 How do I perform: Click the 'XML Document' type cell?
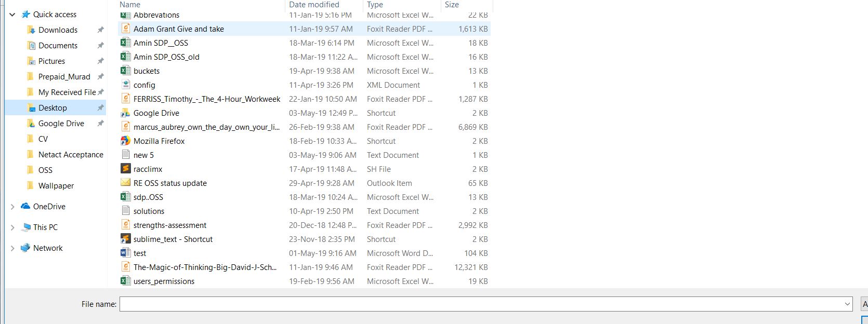tap(393, 85)
